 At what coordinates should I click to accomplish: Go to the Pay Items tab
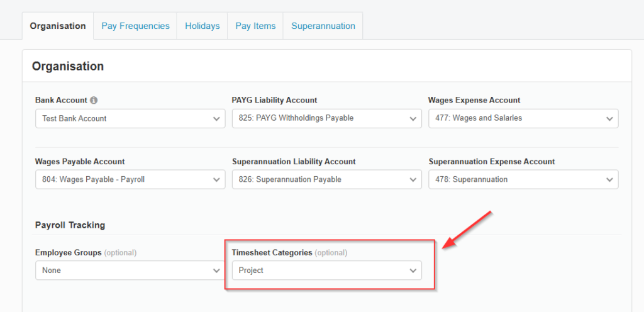point(255,26)
